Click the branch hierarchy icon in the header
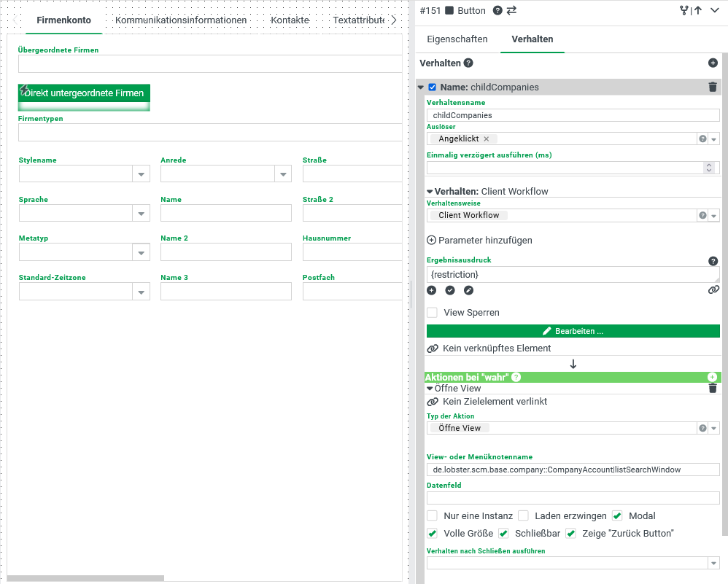This screenshot has width=728, height=584. pyautogui.click(x=684, y=10)
